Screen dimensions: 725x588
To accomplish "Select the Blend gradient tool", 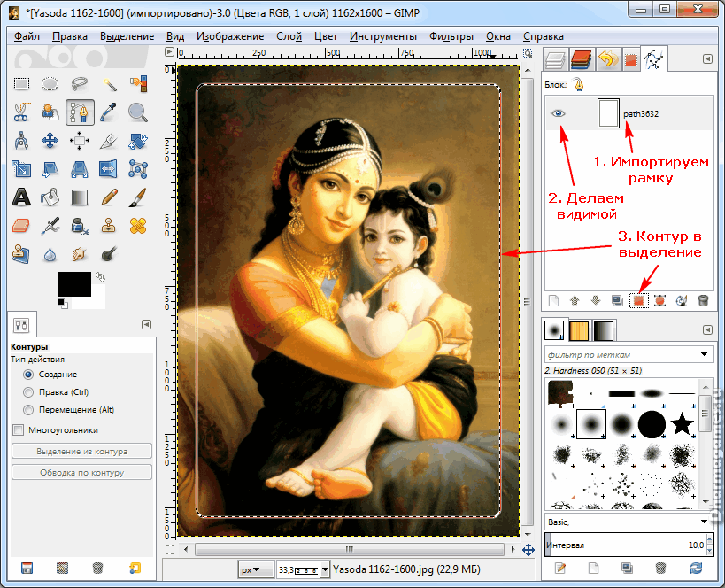I will pos(80,197).
